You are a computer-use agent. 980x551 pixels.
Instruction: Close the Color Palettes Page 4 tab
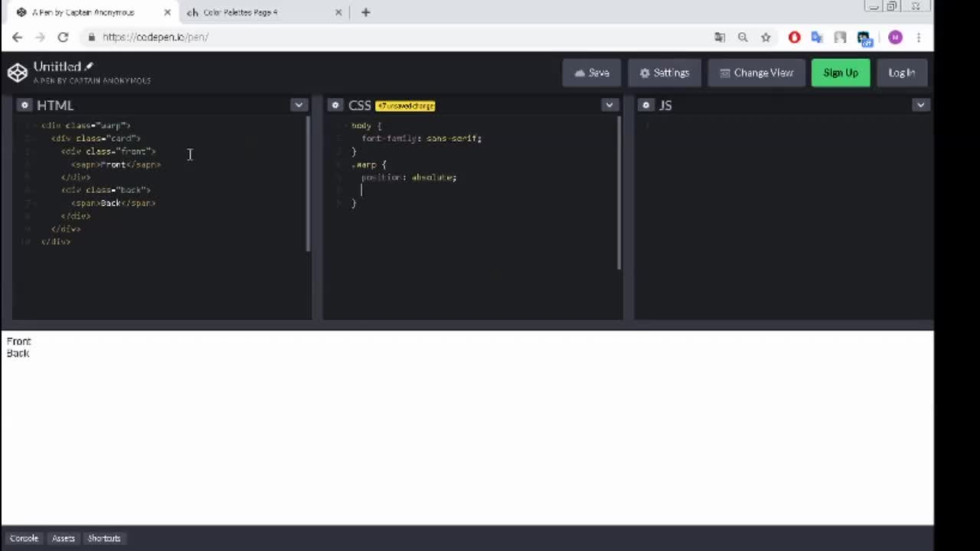[339, 12]
